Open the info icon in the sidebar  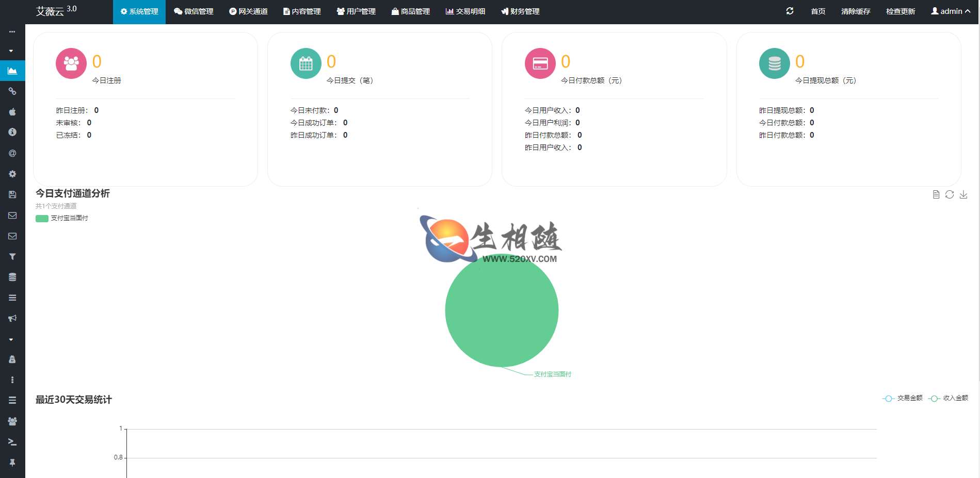click(x=12, y=133)
